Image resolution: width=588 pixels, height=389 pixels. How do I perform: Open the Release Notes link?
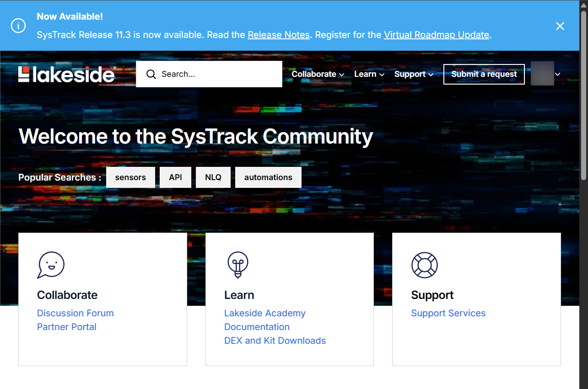279,35
